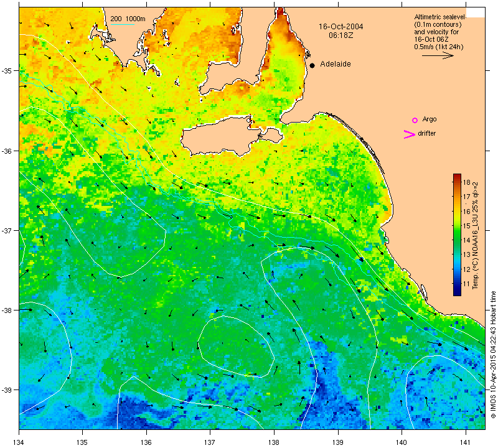This screenshot has width=498, height=448.
Task: Click the Argo legend text
Action: 430,119
